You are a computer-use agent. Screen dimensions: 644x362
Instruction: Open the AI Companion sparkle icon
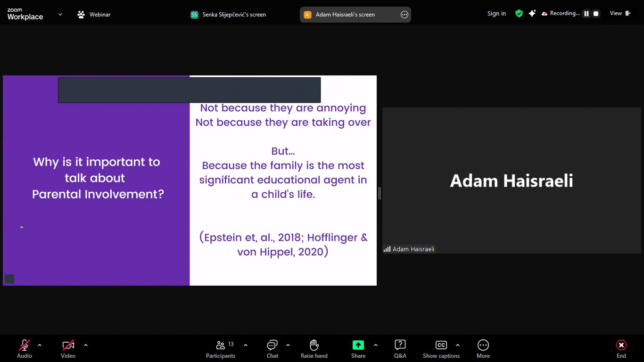click(x=532, y=14)
